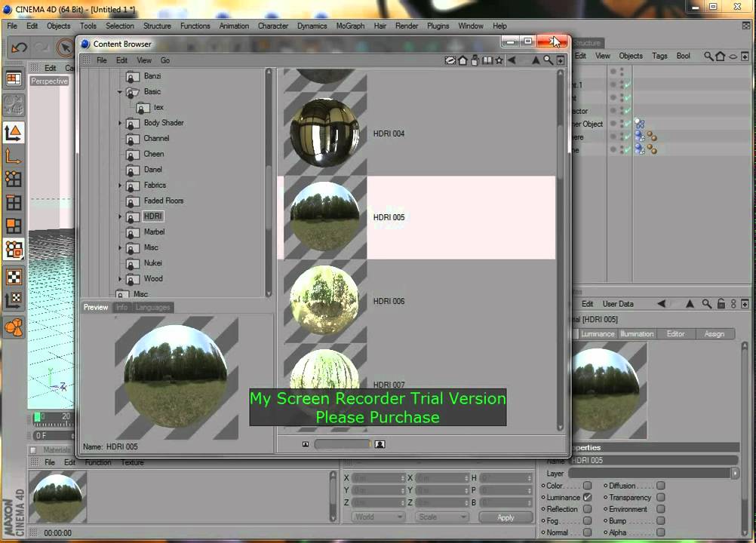Select the Live Selection arrow tool

pyautogui.click(x=65, y=48)
